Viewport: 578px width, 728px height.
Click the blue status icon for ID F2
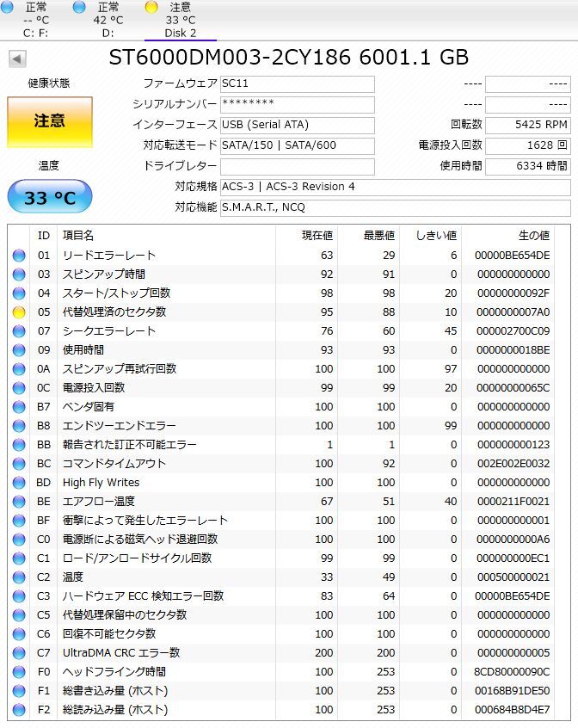coord(19,710)
